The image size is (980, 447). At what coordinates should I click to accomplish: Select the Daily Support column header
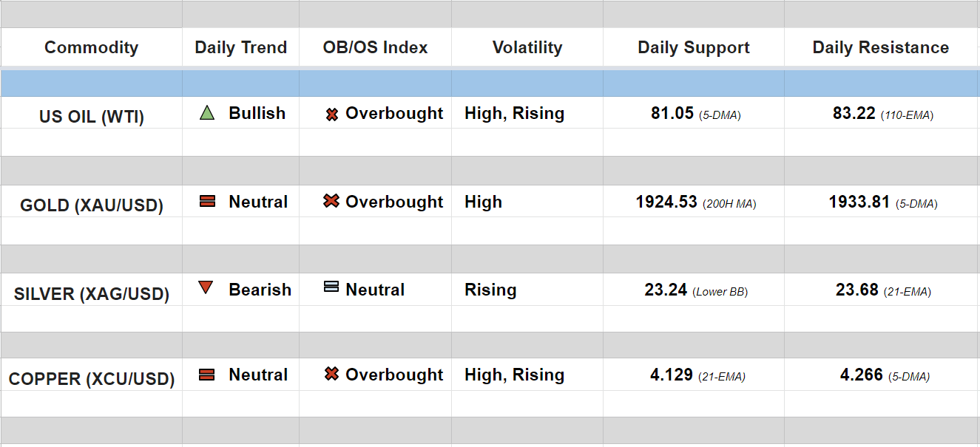(693, 48)
